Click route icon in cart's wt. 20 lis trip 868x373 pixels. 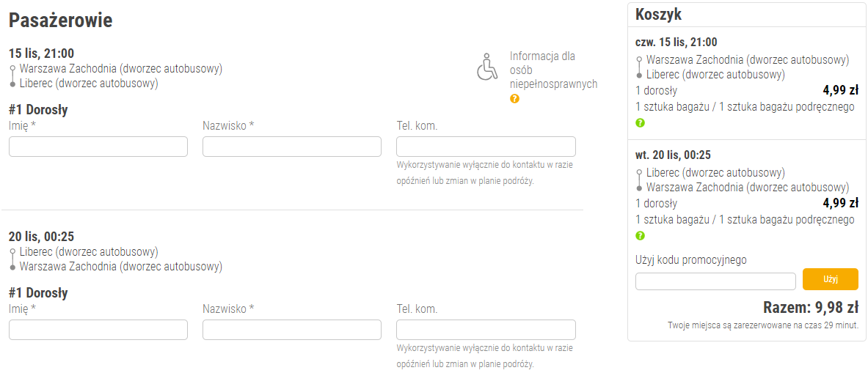[x=639, y=180]
